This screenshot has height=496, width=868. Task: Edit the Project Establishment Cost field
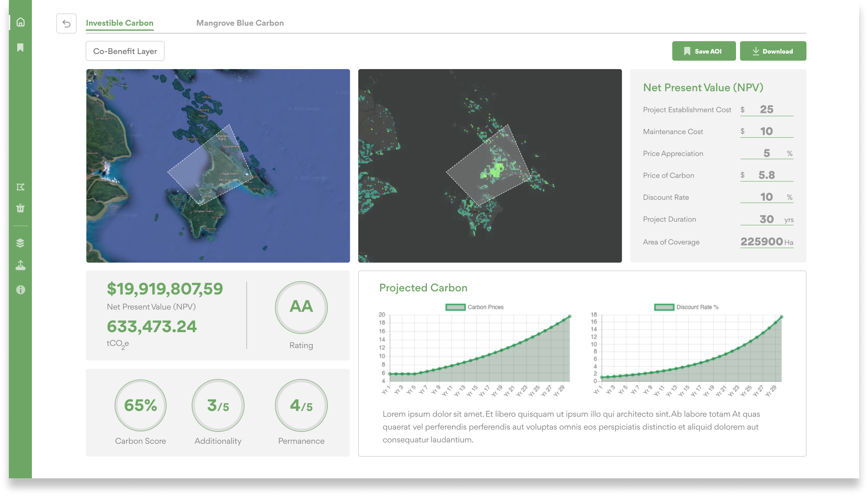pyautogui.click(x=767, y=109)
